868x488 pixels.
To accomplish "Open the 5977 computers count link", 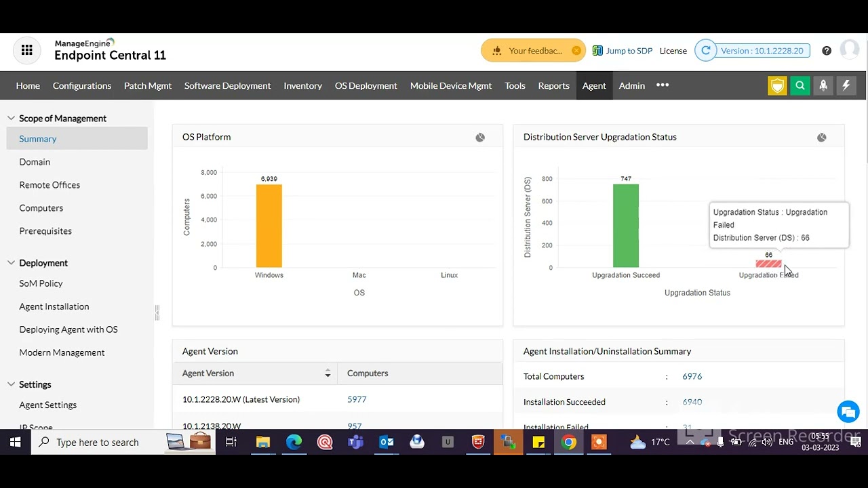I will 357,399.
